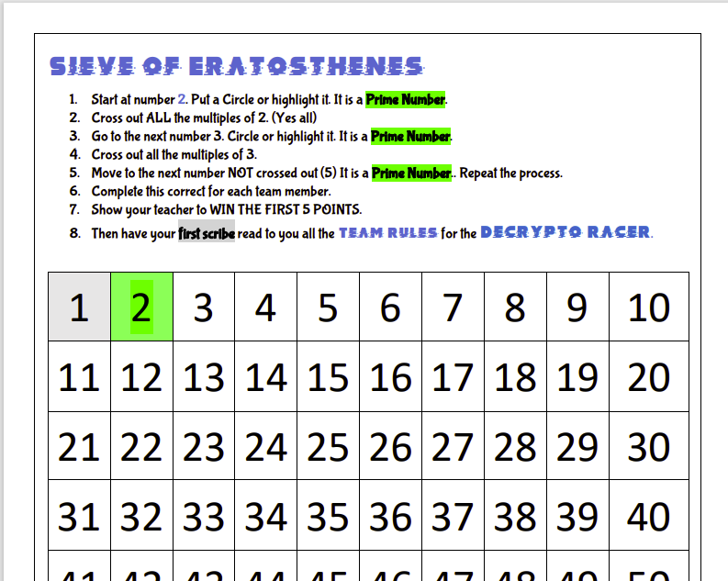Click the 26 cell
This screenshot has height=581, width=728.
390,445
